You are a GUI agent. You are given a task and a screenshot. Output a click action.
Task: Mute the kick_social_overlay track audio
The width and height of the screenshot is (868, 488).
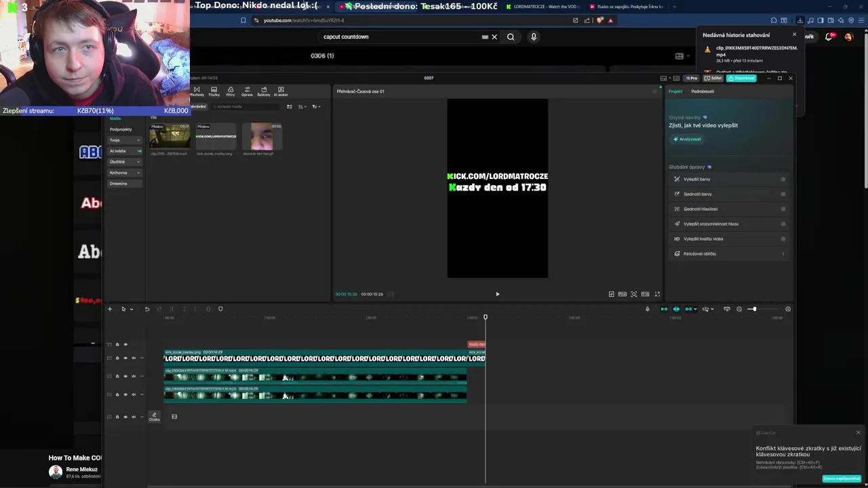134,358
